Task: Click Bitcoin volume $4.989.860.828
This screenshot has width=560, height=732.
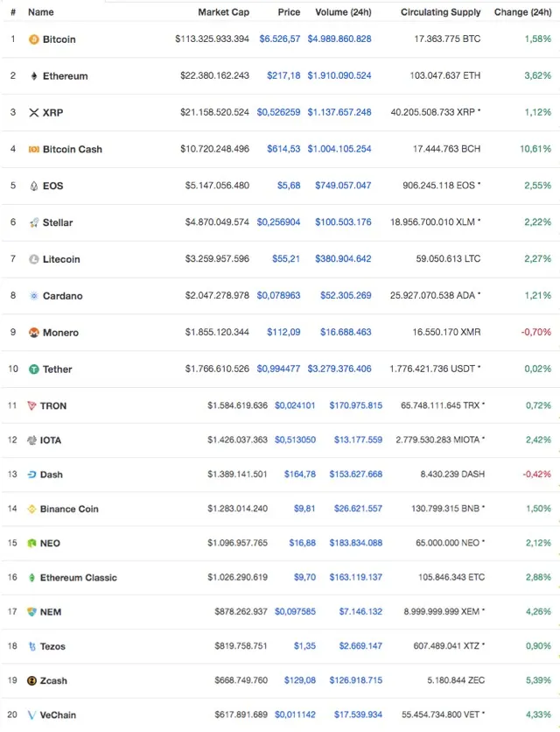Action: 339,39
